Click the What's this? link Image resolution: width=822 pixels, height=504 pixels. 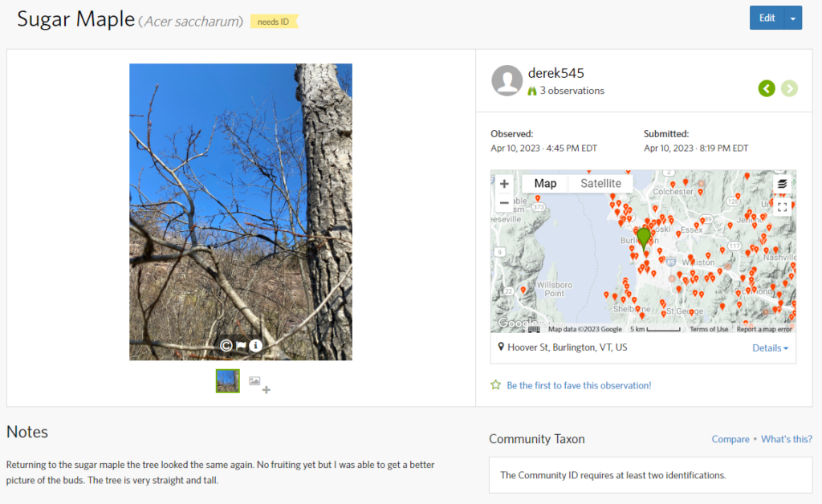pos(786,439)
